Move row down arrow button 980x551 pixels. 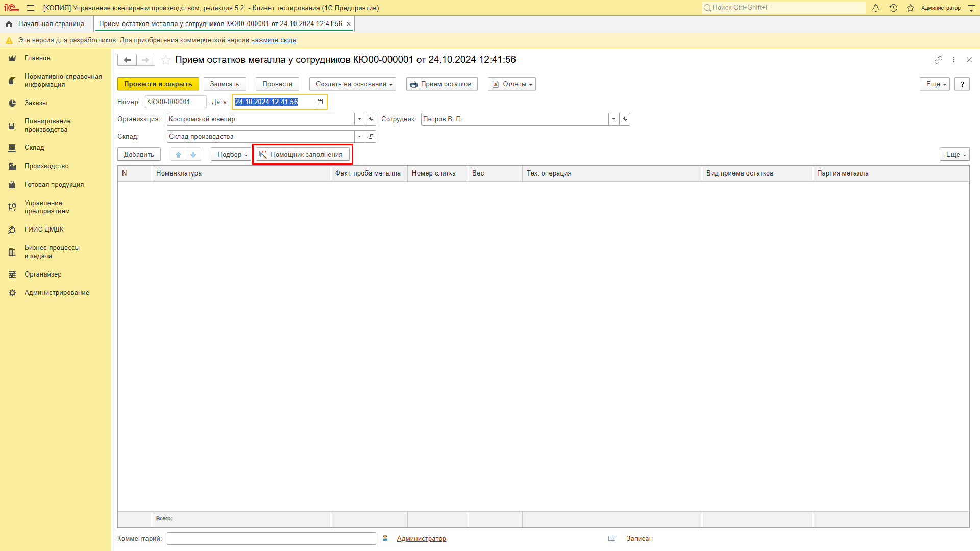[193, 154]
